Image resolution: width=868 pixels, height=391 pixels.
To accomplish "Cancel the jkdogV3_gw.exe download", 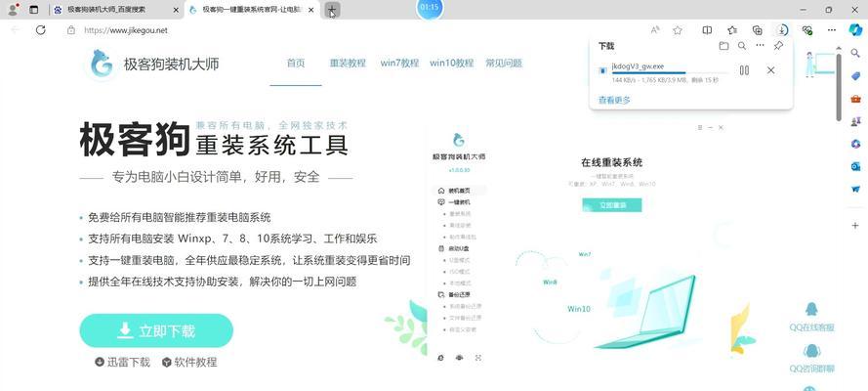I will pos(770,70).
